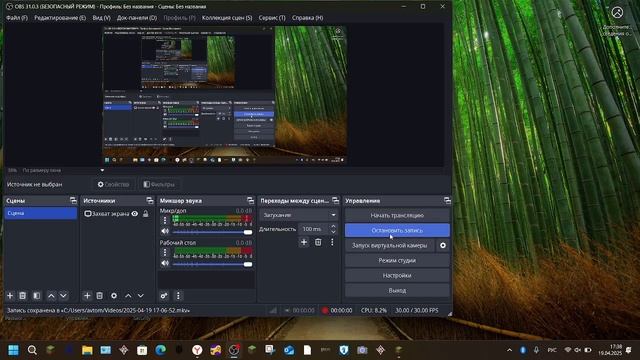640x360 pixels.
Task: Open Настройки from the controls panel
Action: (x=397, y=276)
